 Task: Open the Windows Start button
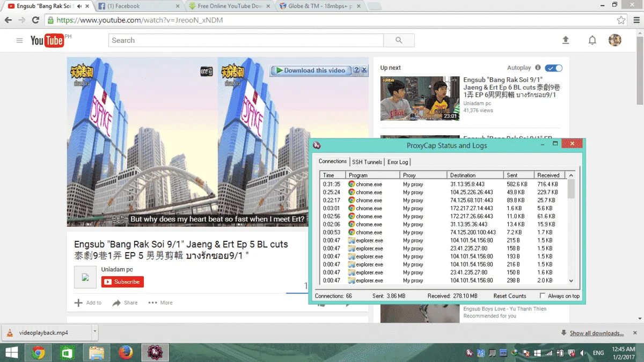click(11, 352)
